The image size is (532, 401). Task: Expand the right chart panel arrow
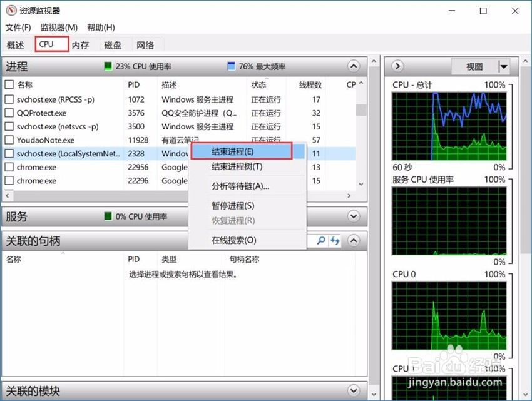[397, 66]
